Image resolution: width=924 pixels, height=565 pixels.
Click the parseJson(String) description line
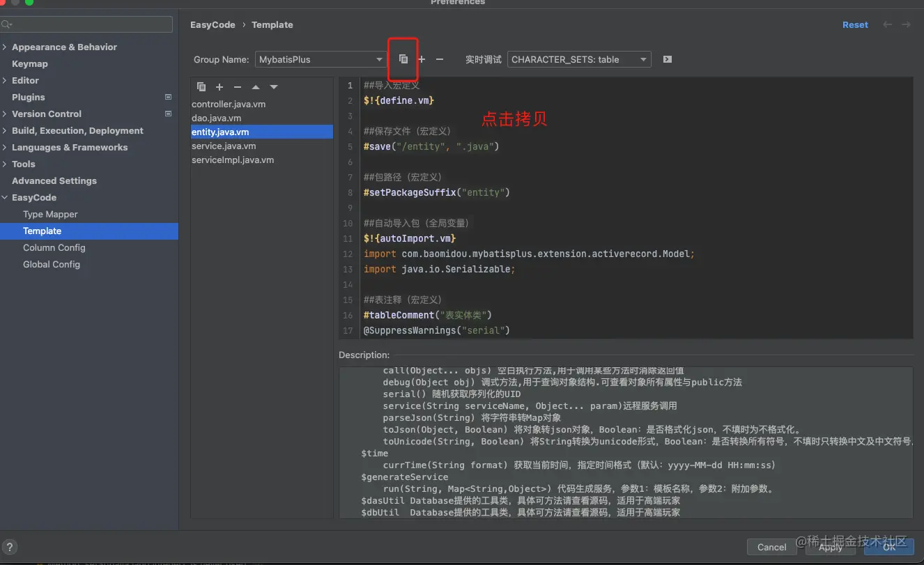[x=472, y=417]
